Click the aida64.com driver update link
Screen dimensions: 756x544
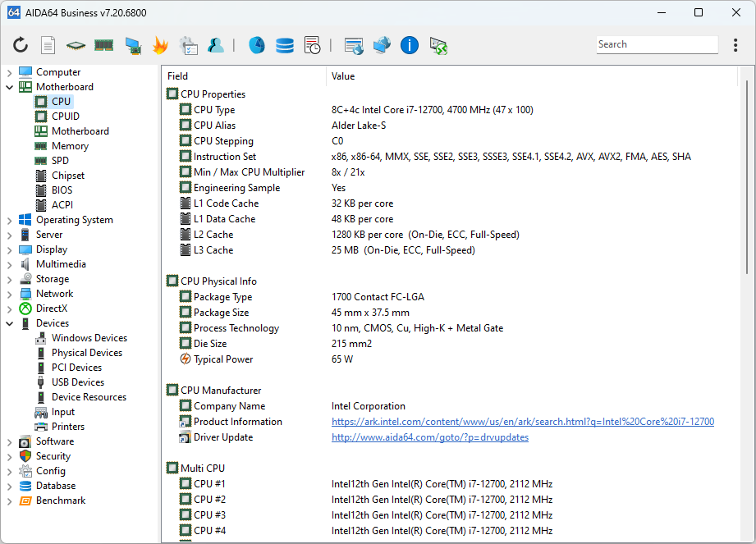pos(429,437)
